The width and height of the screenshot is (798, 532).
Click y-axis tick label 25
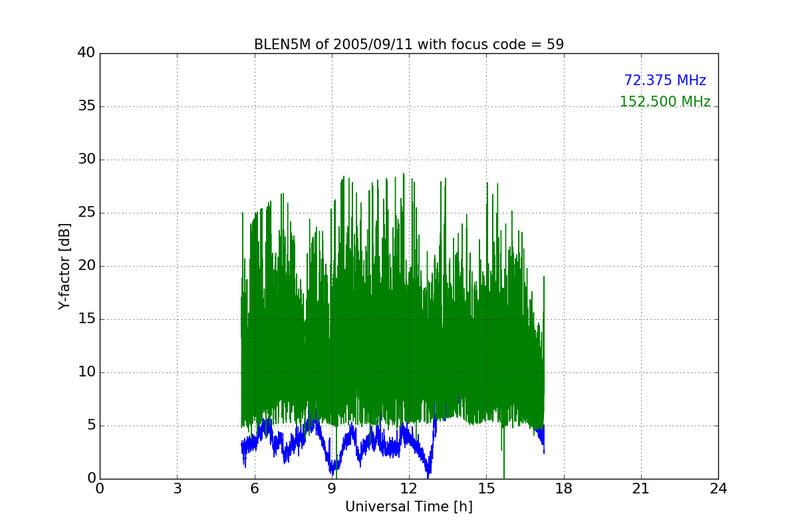click(x=86, y=213)
